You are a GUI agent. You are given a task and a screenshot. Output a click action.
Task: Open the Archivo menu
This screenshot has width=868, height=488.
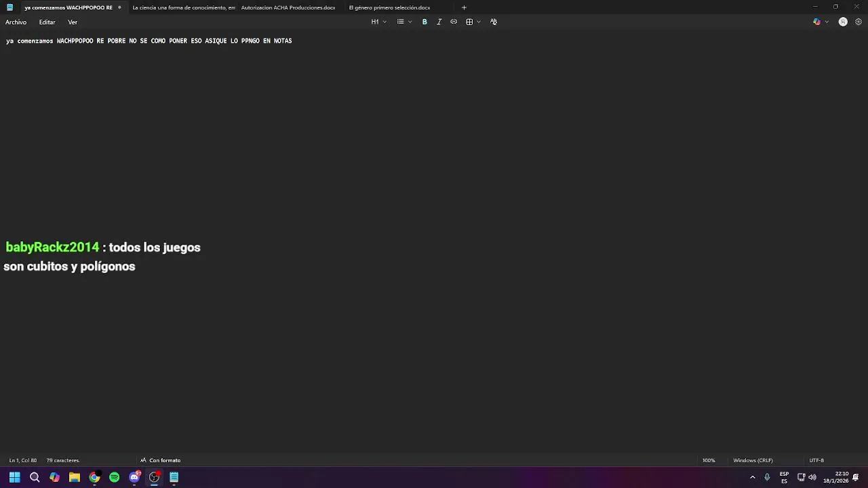(x=16, y=22)
